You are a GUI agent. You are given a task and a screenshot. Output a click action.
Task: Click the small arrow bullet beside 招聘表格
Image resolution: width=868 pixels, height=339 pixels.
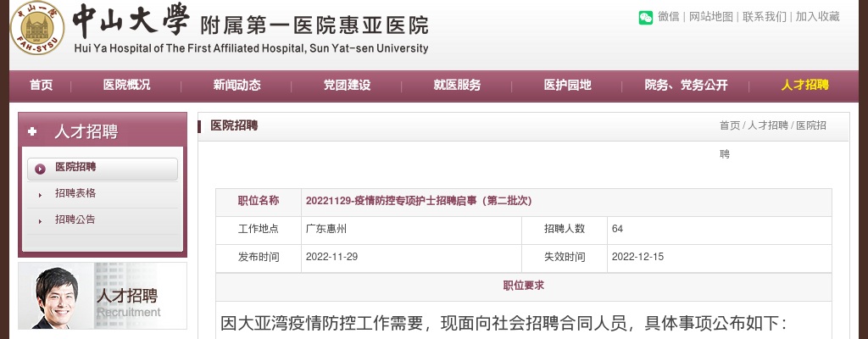click(x=40, y=195)
